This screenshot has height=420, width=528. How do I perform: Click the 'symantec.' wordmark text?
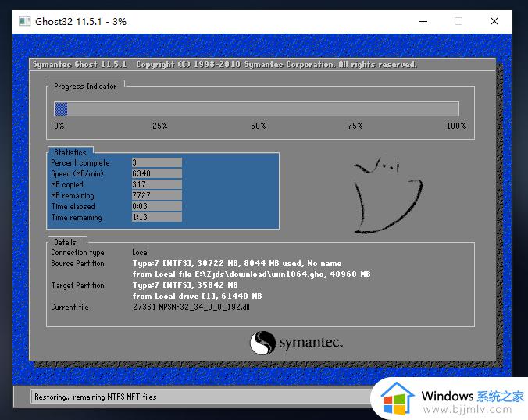[x=311, y=343]
